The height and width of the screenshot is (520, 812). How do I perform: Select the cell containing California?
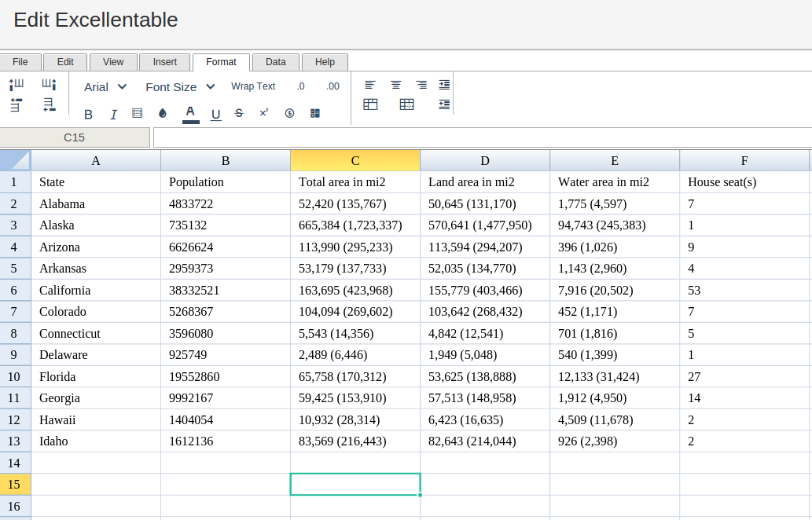(96, 290)
